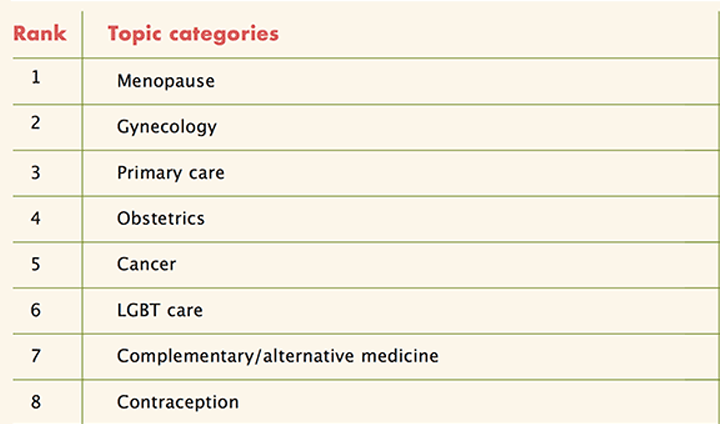The image size is (720, 424).
Task: Click rank number 8
Action: tap(36, 402)
